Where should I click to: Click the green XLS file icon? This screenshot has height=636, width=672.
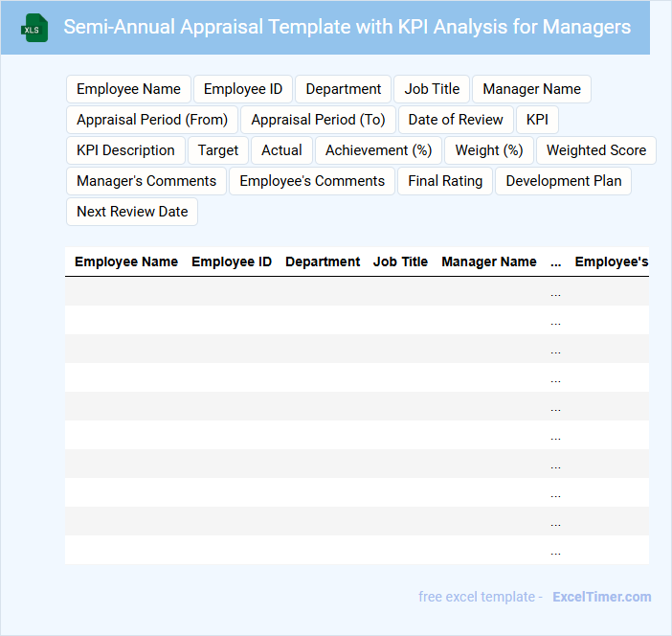coord(35,28)
